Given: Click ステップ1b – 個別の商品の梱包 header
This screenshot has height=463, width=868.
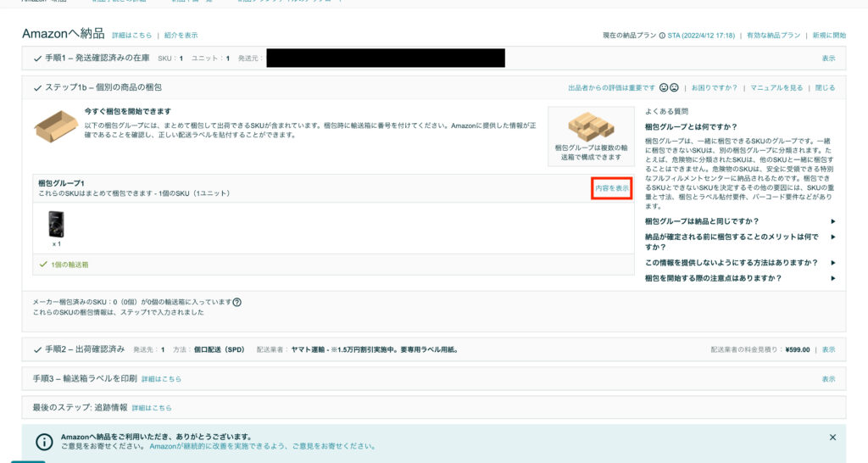Looking at the screenshot, I should pyautogui.click(x=103, y=87).
